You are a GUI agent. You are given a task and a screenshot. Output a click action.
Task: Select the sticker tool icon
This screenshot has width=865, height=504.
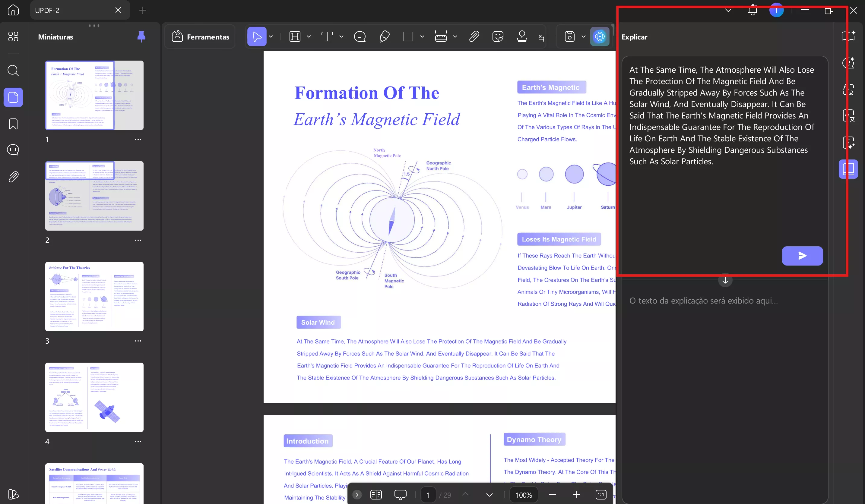pyautogui.click(x=497, y=36)
